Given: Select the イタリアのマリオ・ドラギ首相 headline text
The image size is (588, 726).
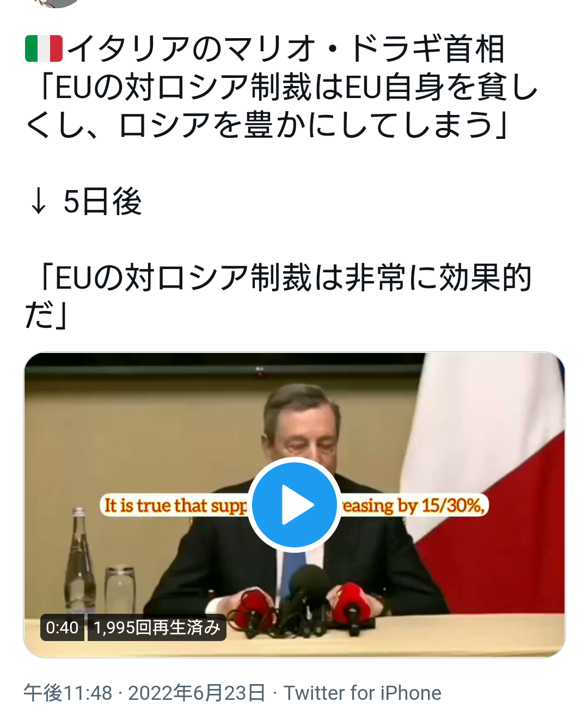Looking at the screenshot, I should 286,48.
